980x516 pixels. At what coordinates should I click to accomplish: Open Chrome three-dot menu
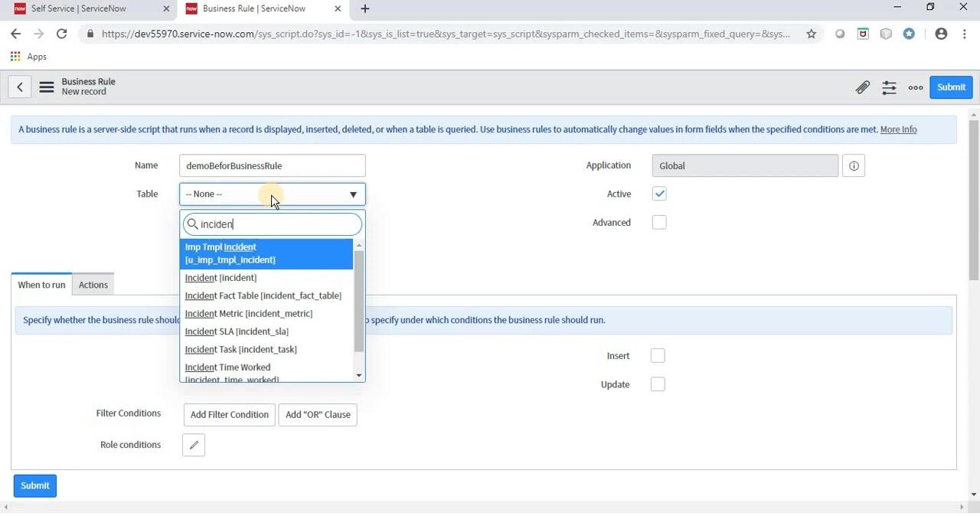click(x=964, y=34)
